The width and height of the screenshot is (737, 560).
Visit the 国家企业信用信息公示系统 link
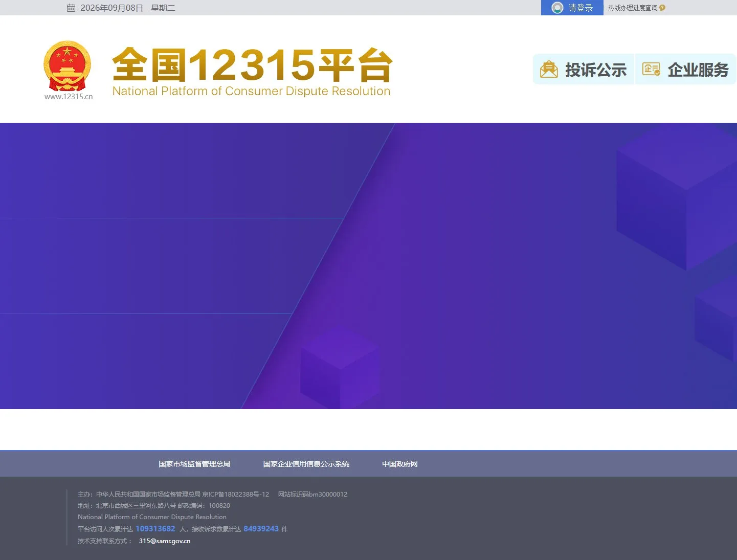point(306,464)
